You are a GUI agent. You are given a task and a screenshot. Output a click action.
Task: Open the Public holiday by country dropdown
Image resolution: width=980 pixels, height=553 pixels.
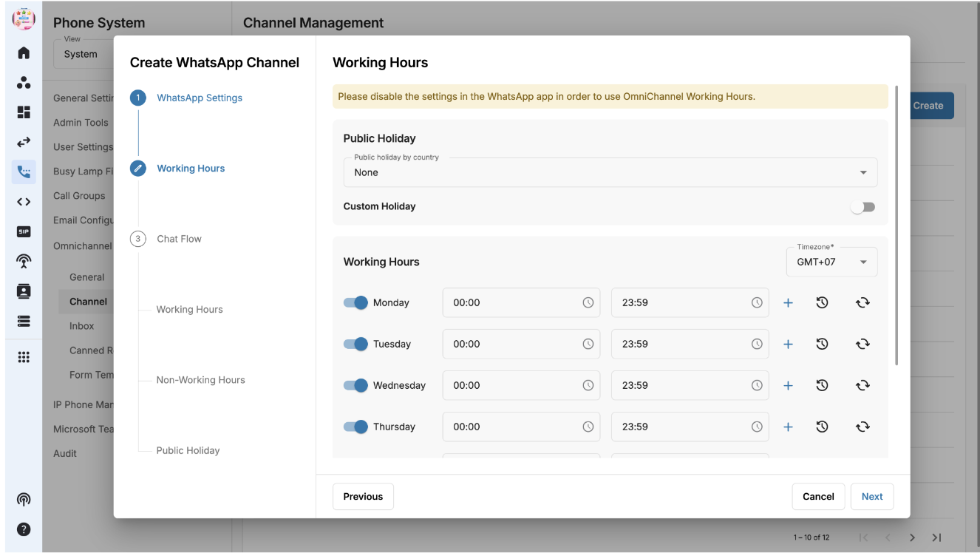(610, 172)
